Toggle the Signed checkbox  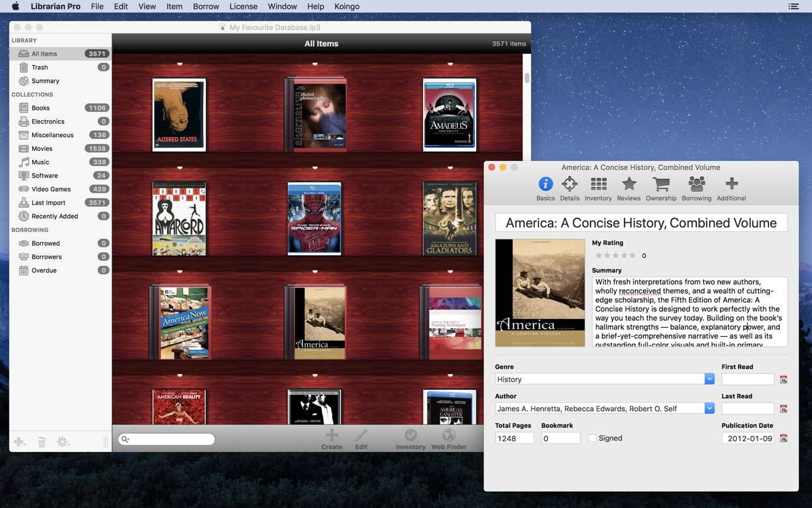(x=592, y=437)
